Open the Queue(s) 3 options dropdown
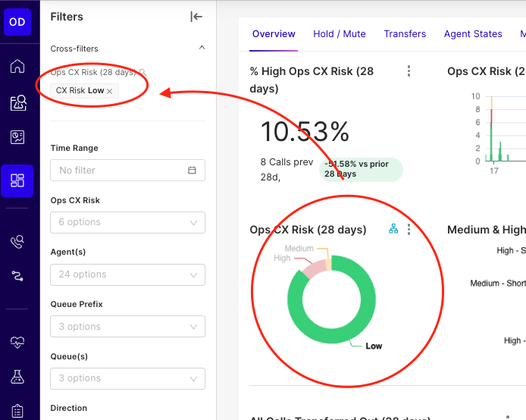This screenshot has width=526, height=420. tap(127, 378)
